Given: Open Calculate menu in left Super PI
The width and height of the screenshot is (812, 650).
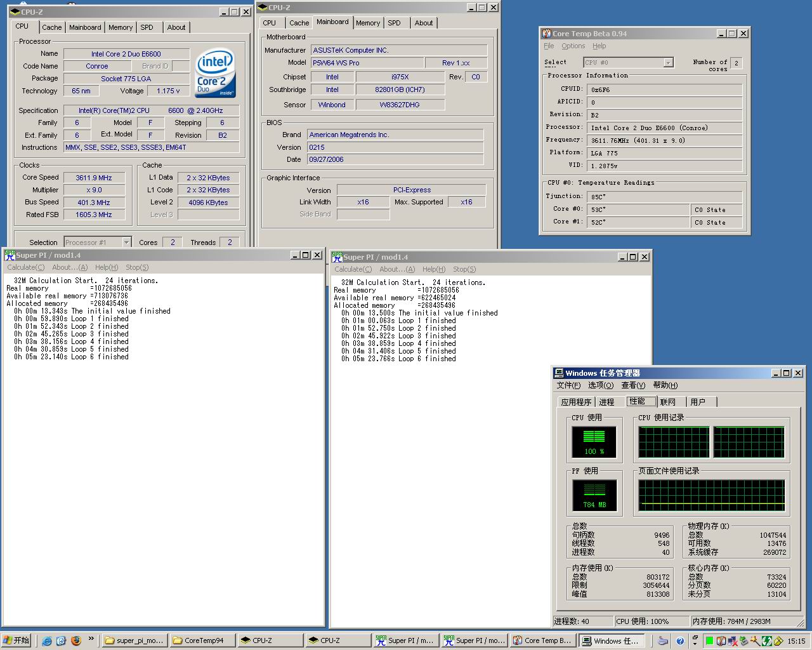Looking at the screenshot, I should [26, 267].
